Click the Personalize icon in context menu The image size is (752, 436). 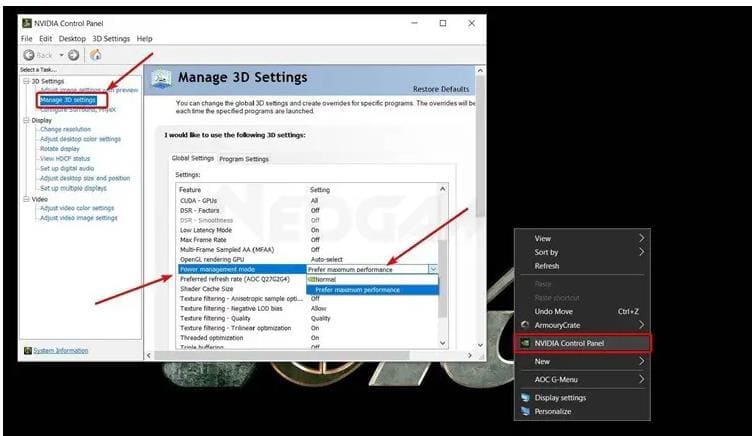pyautogui.click(x=525, y=411)
